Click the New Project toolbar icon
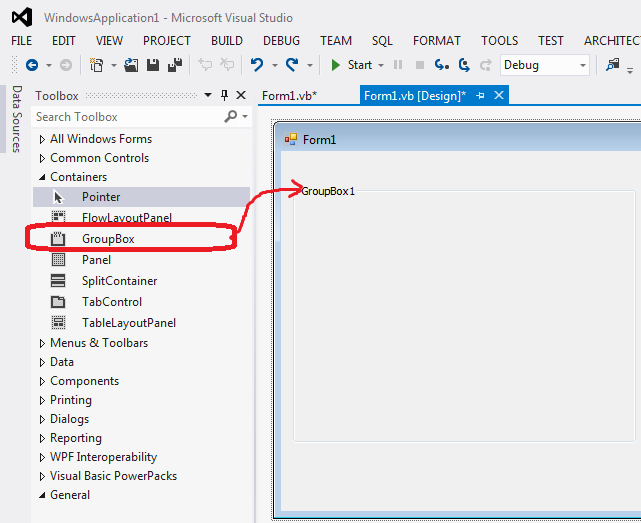The width and height of the screenshot is (641, 523). click(96, 65)
